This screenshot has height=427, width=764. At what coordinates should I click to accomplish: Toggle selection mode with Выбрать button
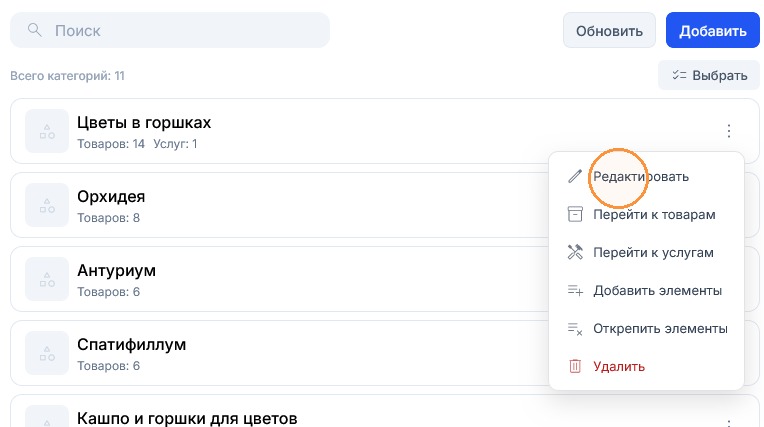tap(708, 76)
